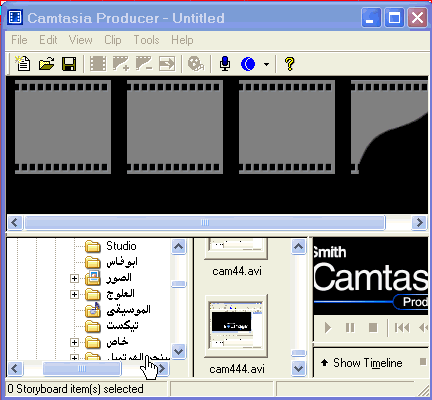Click Show Timeline button
The image size is (432, 400).
[x=362, y=363]
